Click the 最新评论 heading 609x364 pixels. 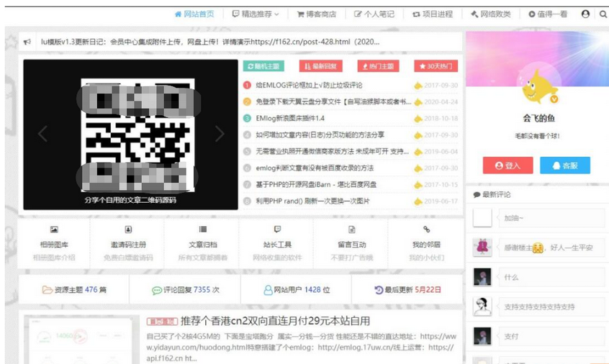[x=492, y=194]
